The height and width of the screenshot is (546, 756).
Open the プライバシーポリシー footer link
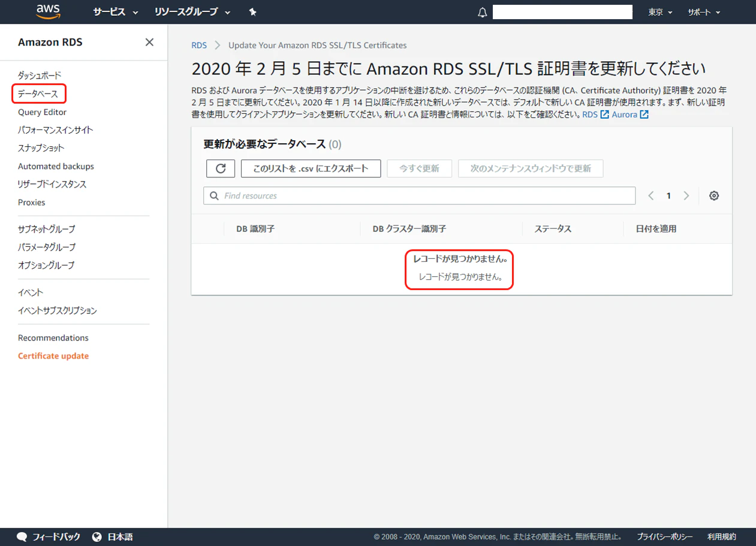tap(665, 537)
